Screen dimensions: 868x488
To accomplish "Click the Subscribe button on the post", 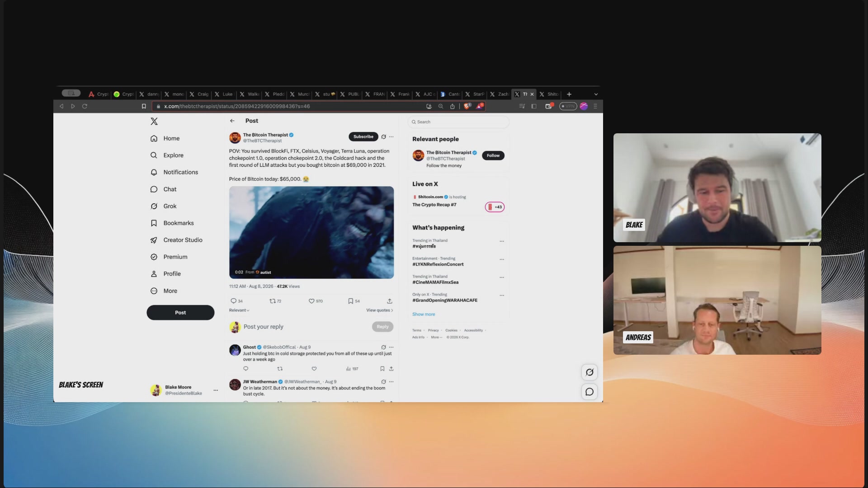I will (363, 136).
